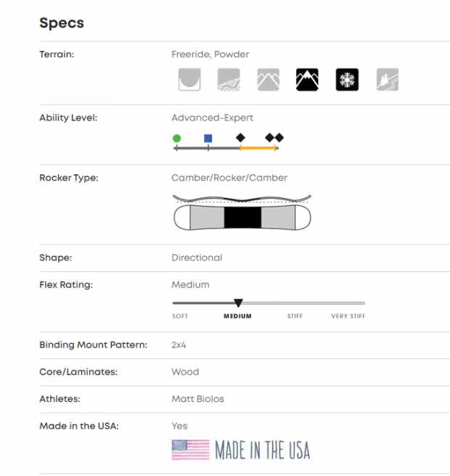Click the green circle beginner marker
Viewport: 450px width, 476px height.
[176, 138]
